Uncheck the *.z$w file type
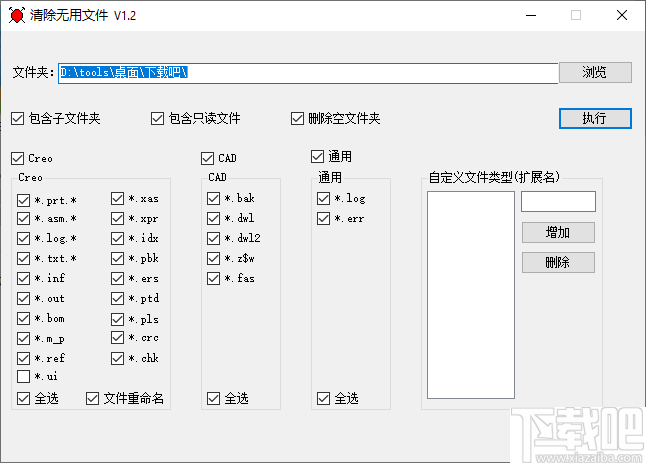Screen dimensions: 646x463 pyautogui.click(x=213, y=259)
